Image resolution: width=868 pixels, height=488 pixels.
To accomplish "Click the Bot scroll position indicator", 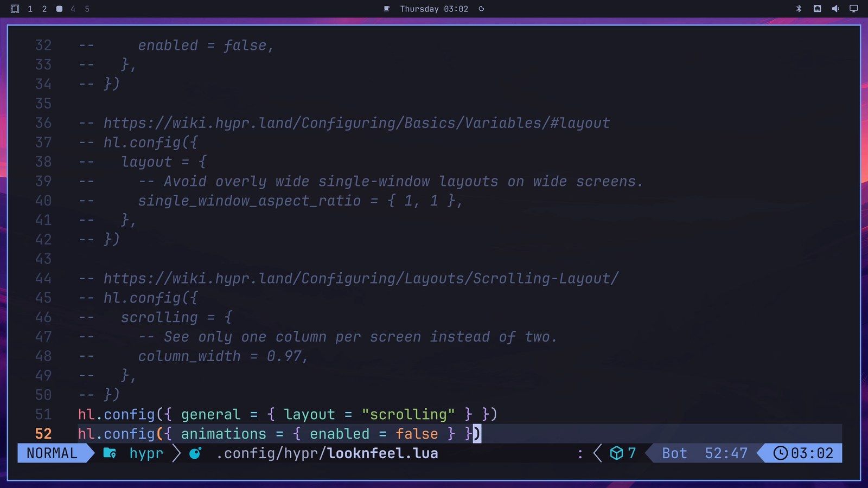I will pyautogui.click(x=674, y=453).
